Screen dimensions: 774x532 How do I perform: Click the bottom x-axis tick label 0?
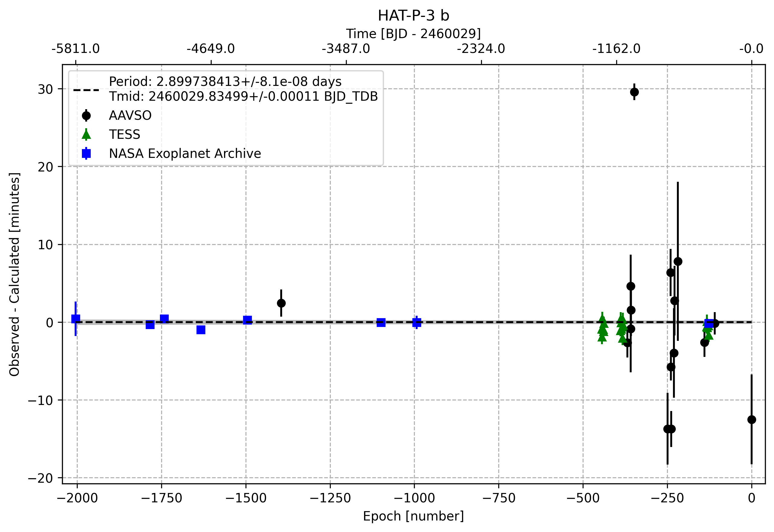(x=752, y=498)
